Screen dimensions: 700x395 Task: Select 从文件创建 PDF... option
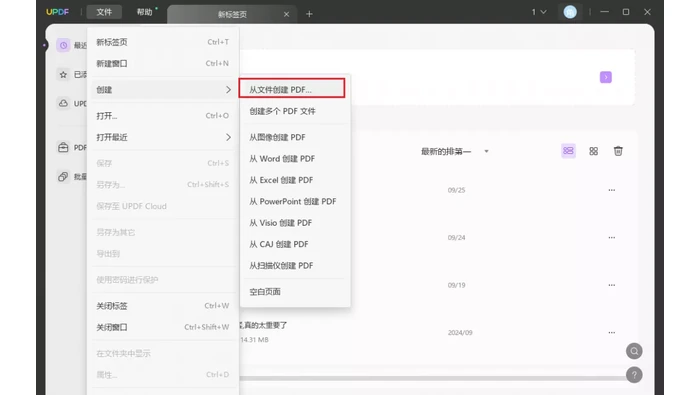coord(292,88)
